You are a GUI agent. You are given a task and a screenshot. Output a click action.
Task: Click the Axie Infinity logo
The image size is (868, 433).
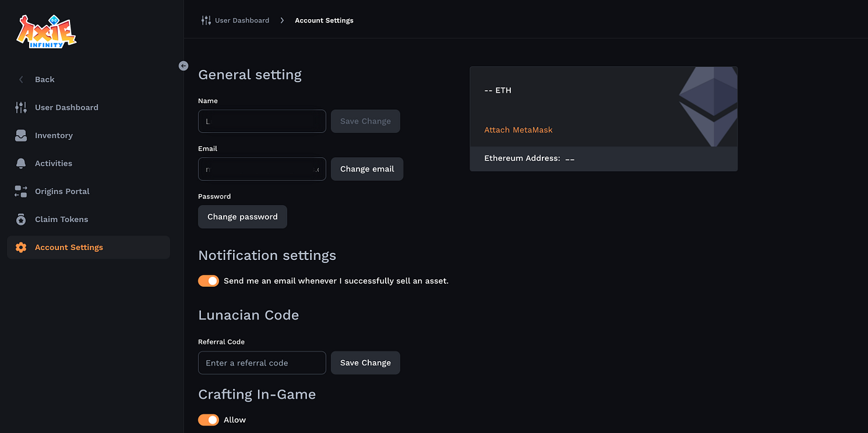(46, 30)
